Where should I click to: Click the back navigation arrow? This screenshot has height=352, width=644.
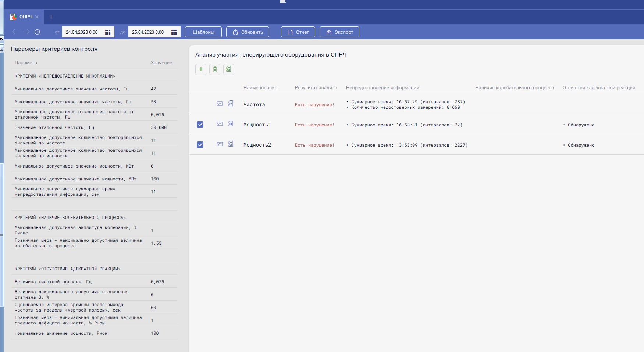tap(15, 32)
